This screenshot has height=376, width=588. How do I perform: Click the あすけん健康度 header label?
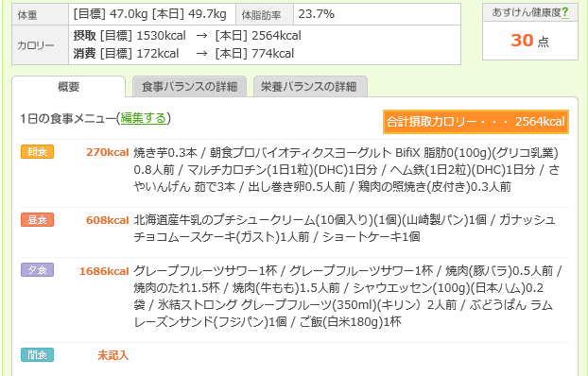pos(527,12)
